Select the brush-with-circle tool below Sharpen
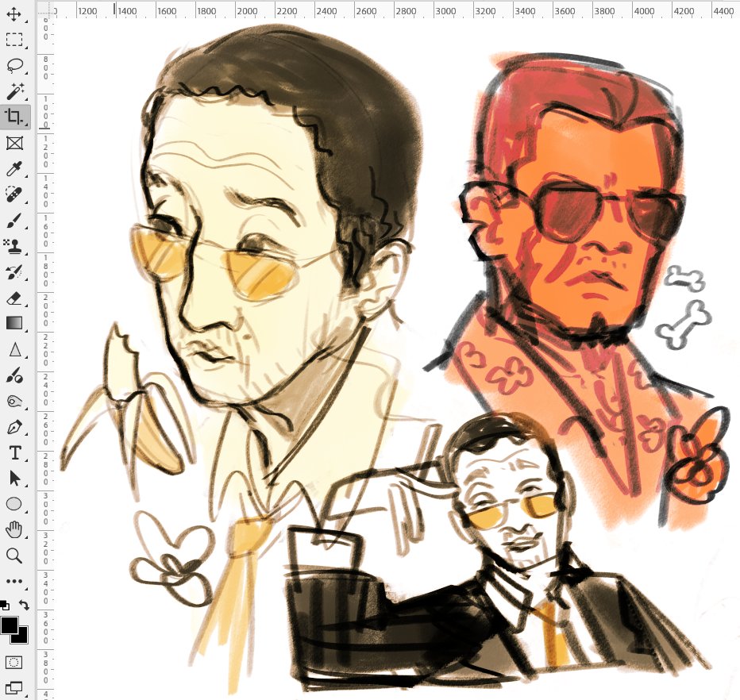The width and height of the screenshot is (740, 700). [x=14, y=376]
